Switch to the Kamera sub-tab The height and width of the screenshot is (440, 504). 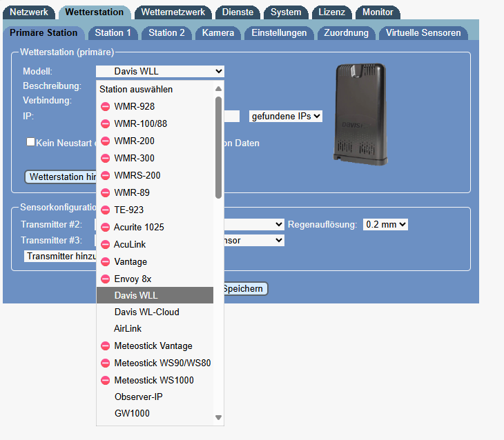point(218,33)
